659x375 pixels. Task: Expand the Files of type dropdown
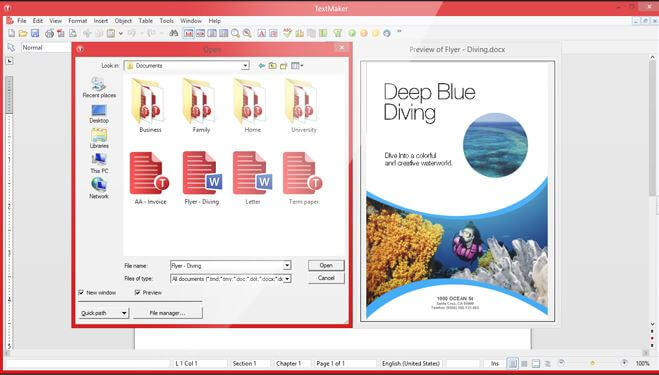click(287, 279)
